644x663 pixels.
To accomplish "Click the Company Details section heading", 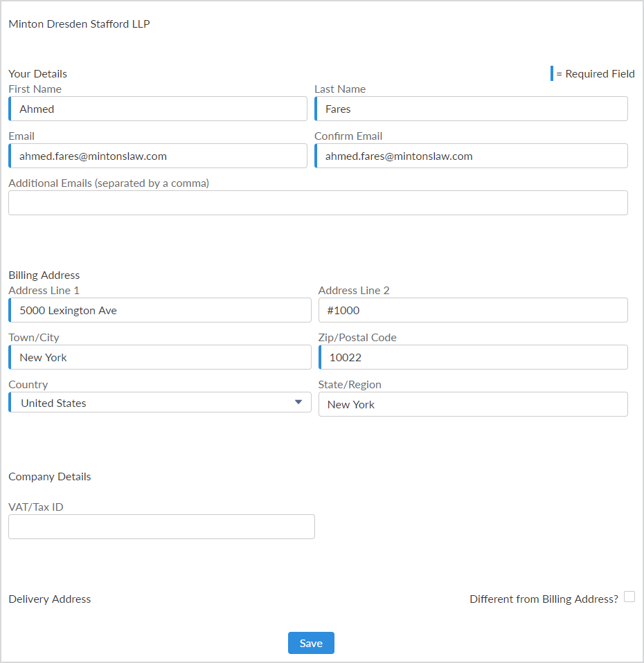I will point(50,477).
